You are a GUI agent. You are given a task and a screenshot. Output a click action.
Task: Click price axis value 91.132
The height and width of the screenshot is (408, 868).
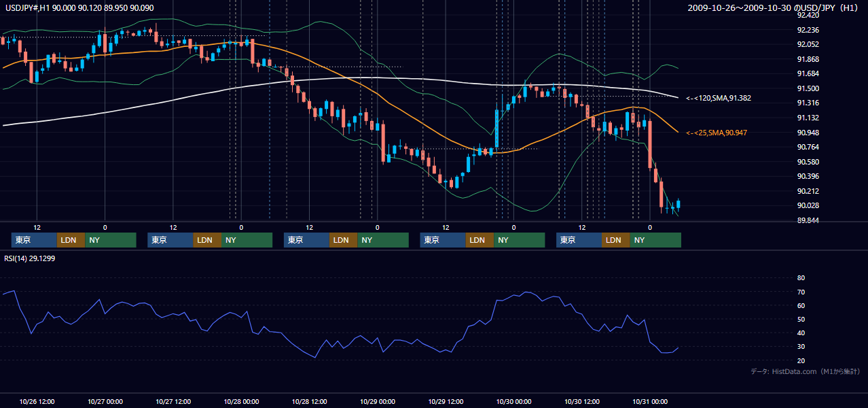point(808,118)
